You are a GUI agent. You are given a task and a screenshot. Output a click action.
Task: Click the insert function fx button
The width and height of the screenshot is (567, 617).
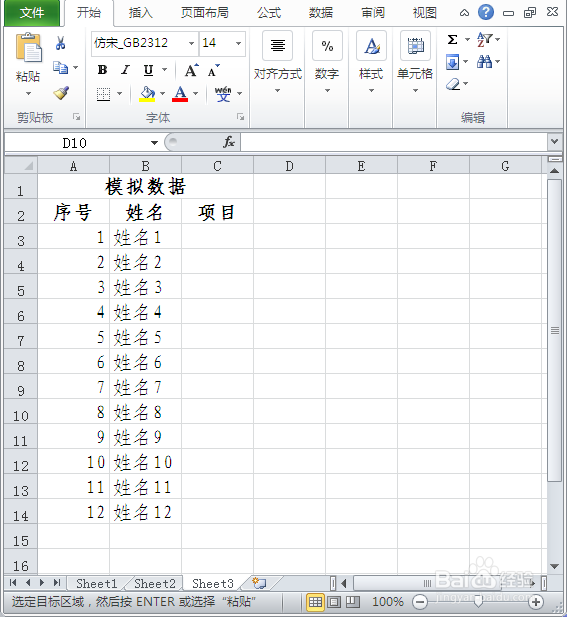click(x=229, y=142)
